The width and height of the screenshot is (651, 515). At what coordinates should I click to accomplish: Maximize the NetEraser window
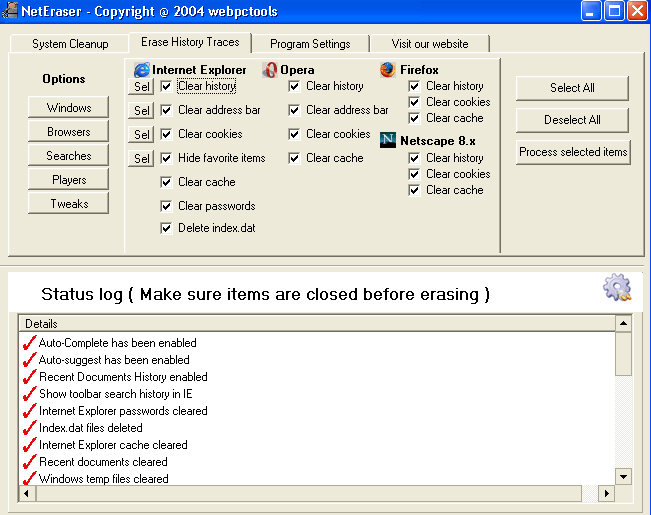[614, 11]
